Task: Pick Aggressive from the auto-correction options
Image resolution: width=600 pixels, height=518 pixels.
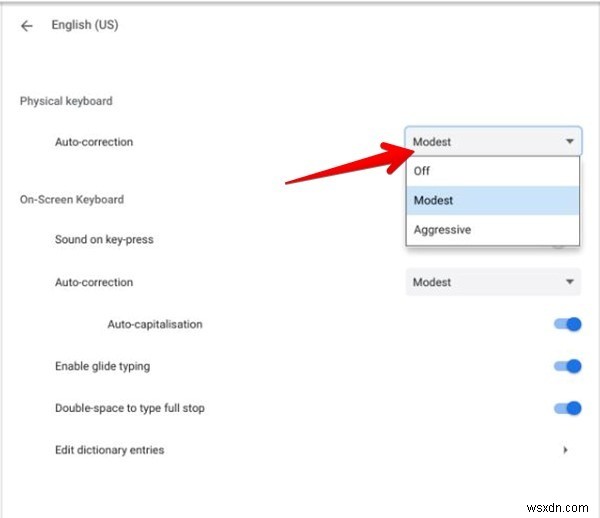Action: click(x=493, y=230)
